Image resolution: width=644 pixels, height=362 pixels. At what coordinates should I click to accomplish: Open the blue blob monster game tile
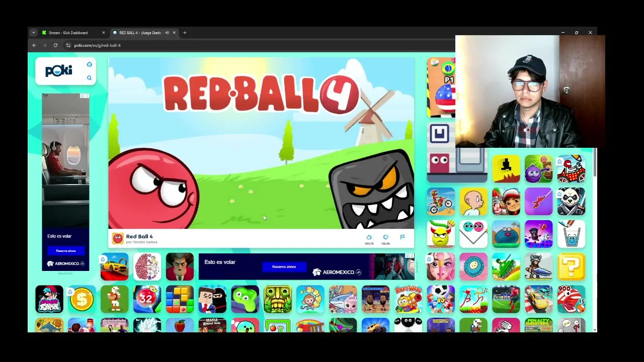click(506, 234)
